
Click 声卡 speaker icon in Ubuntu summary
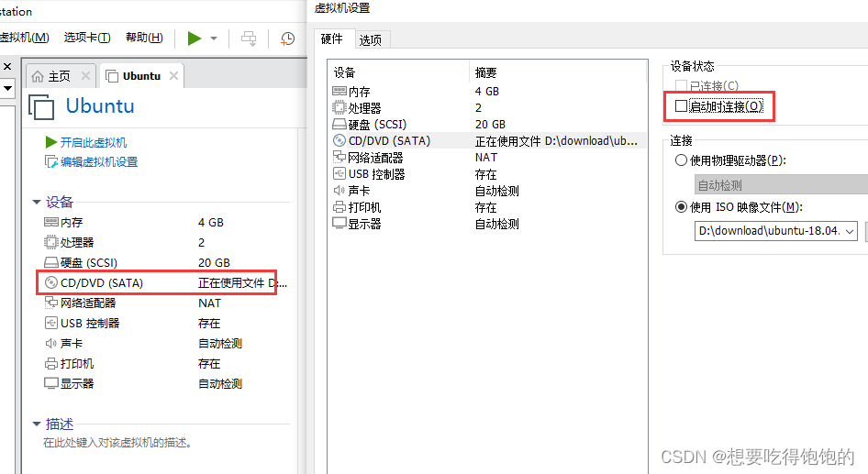point(51,344)
